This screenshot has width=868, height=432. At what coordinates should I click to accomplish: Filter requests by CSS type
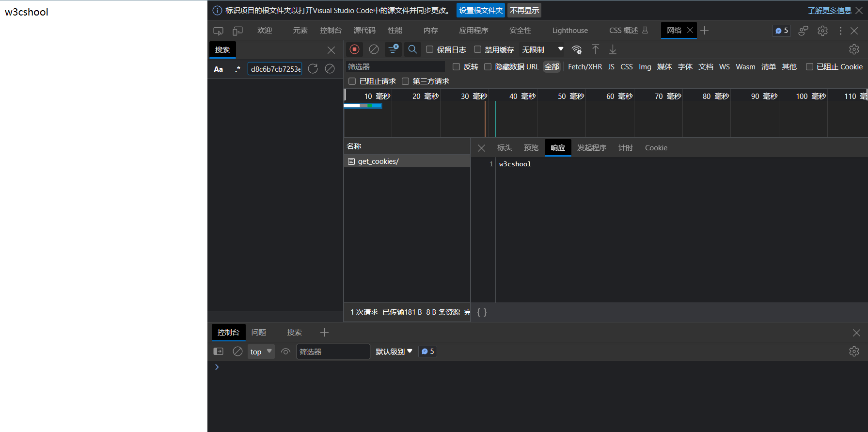(x=627, y=67)
